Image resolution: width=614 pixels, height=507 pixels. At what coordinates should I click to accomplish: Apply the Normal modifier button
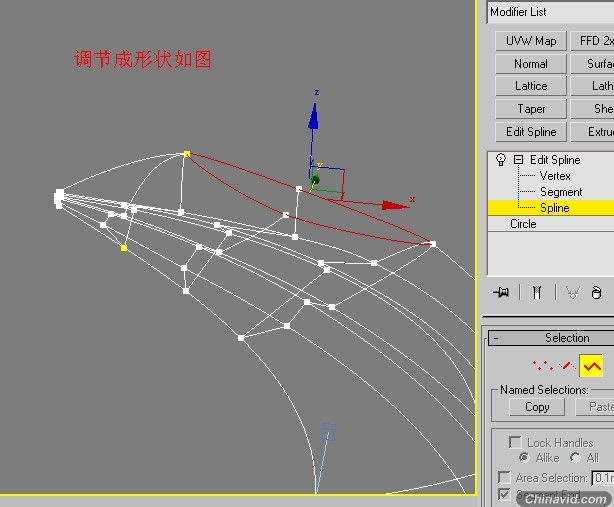tap(531, 64)
